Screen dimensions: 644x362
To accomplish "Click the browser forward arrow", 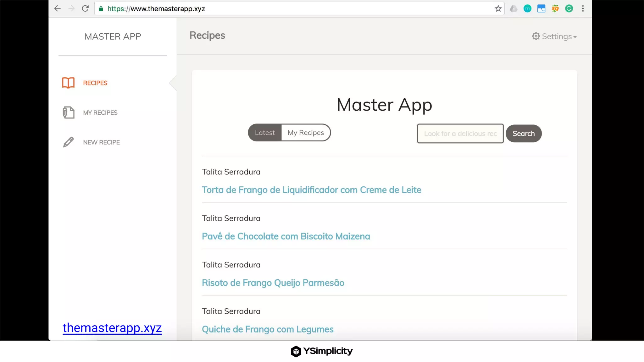I will click(x=71, y=8).
